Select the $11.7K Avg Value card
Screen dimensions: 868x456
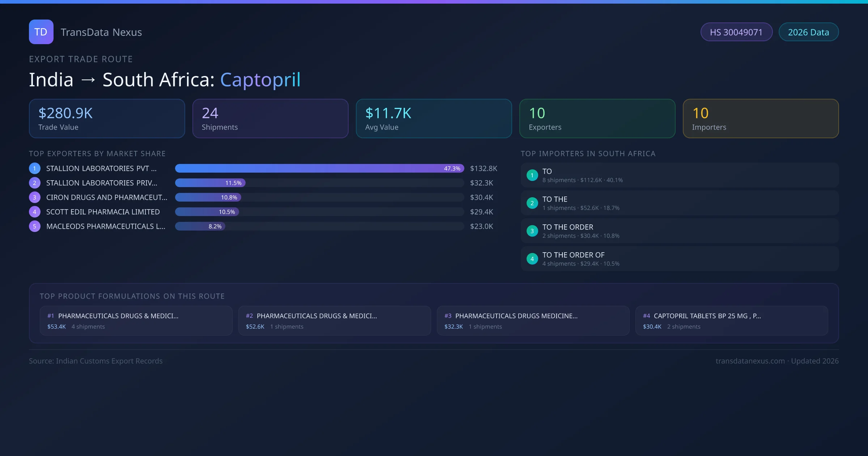(434, 119)
